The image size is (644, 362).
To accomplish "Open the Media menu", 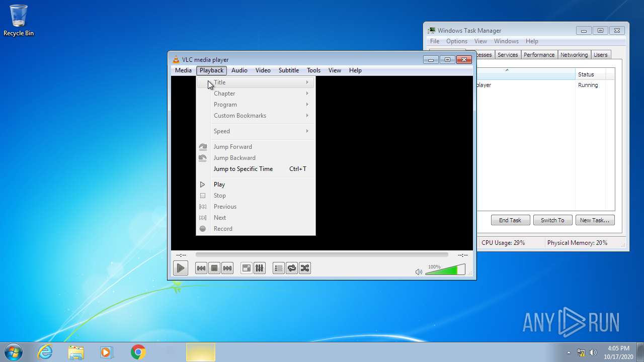I will click(x=183, y=70).
